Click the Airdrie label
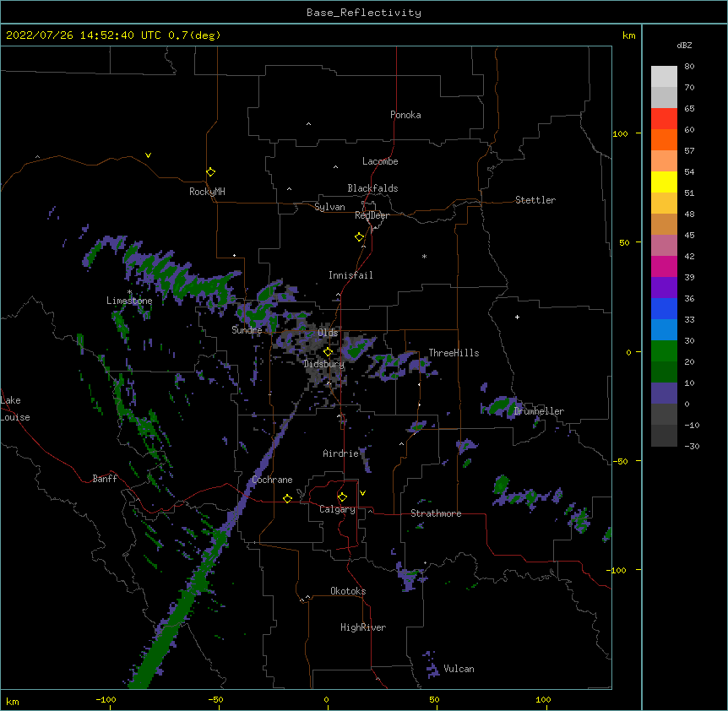This screenshot has height=711, width=728. tap(341, 453)
